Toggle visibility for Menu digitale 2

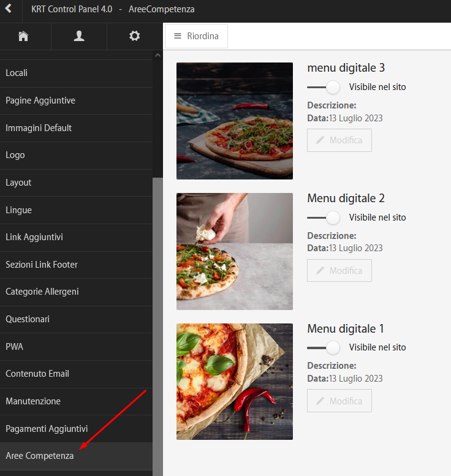324,217
